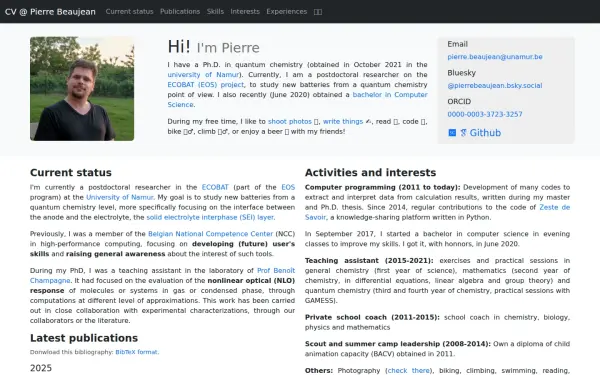Click 'Computer programming (2011 to today):' bold text

point(383,187)
